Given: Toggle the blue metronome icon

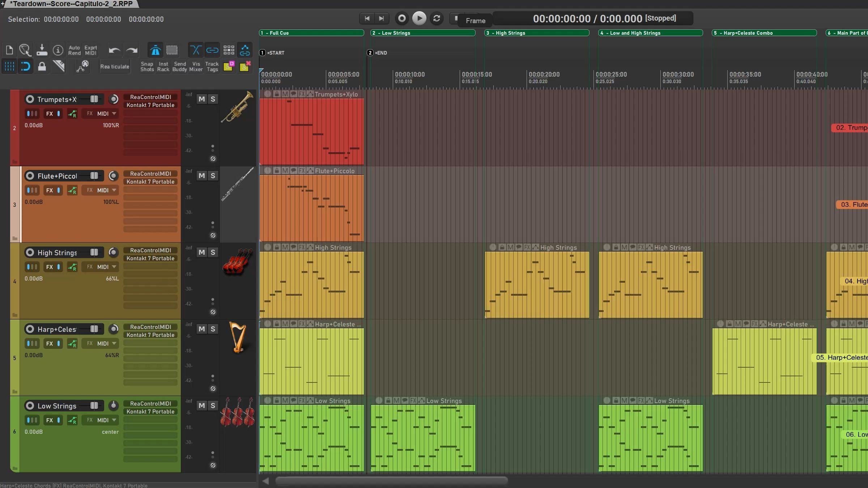Looking at the screenshot, I should click(156, 50).
